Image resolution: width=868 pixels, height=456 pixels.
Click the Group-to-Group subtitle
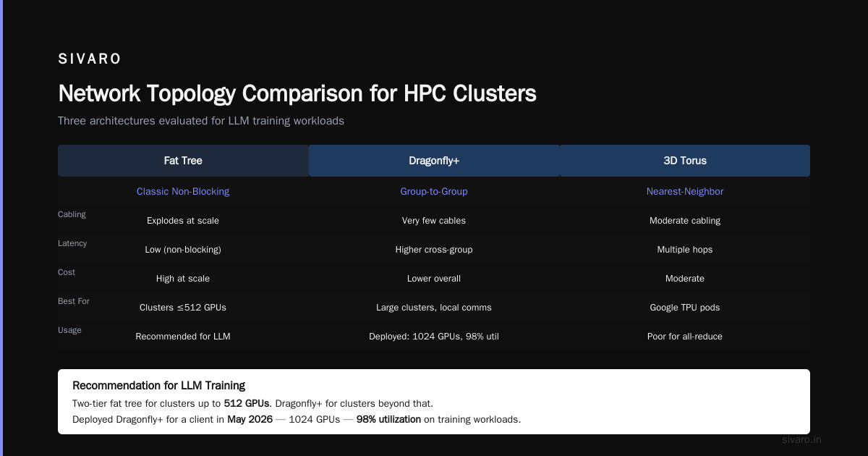pos(434,192)
